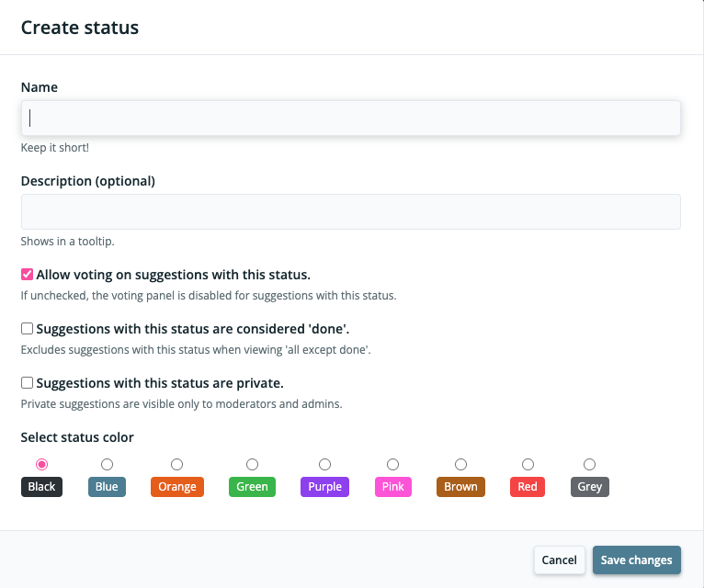Image resolution: width=704 pixels, height=588 pixels.
Task: Click the Orange color badge
Action: click(x=176, y=487)
